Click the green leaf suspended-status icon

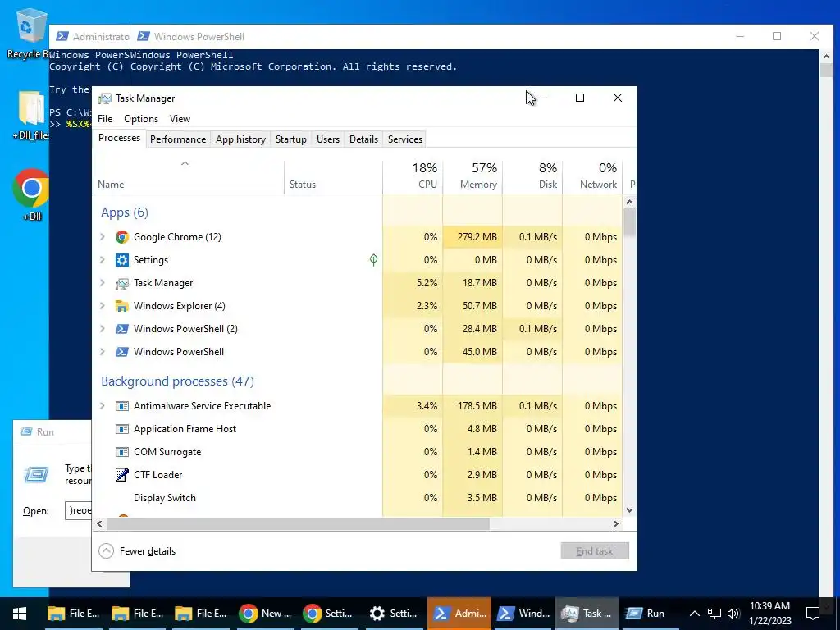(373, 260)
